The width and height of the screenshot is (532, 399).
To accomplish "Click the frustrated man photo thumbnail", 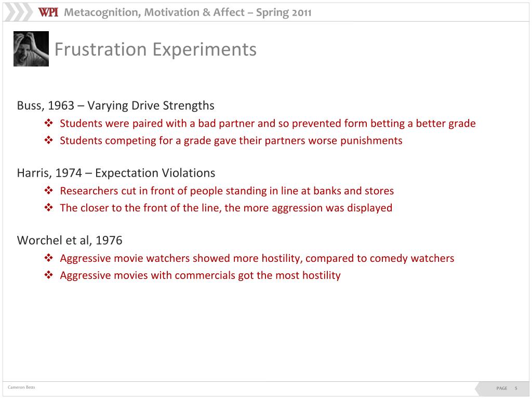I will pos(31,49).
